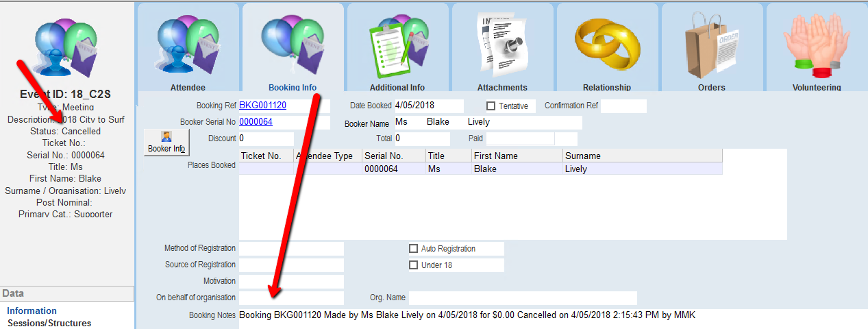Image resolution: width=868 pixels, height=329 pixels.
Task: Enable the Tentative checkbox
Action: [491, 106]
